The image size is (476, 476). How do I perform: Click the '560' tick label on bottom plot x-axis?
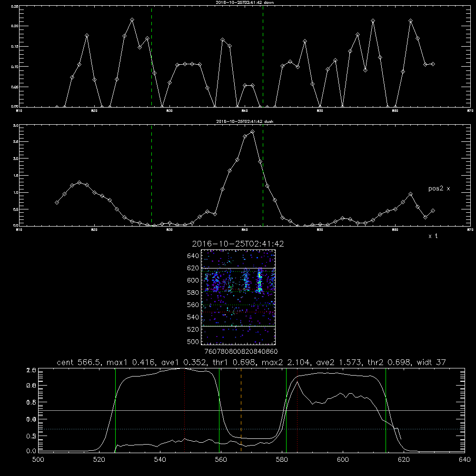click(x=221, y=460)
